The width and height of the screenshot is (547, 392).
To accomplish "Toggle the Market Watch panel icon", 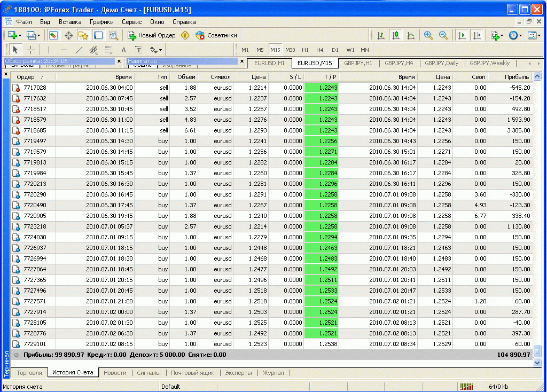I will click(x=53, y=35).
